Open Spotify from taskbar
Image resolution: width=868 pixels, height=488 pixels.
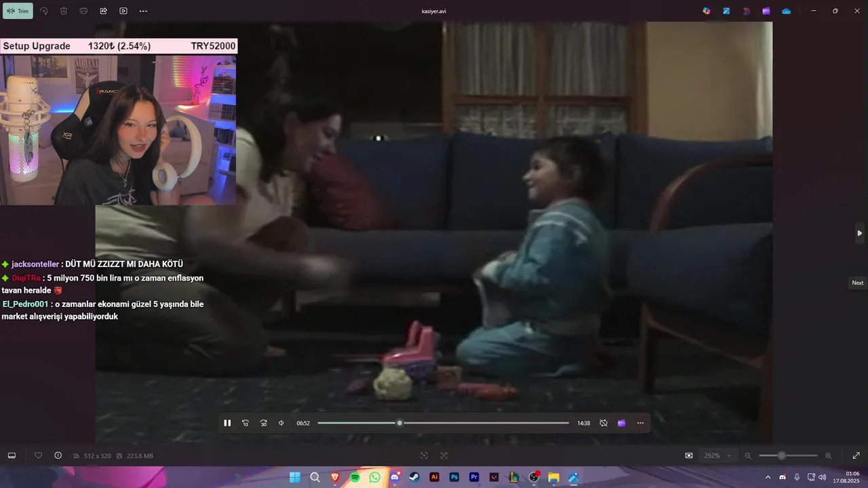[x=355, y=477]
